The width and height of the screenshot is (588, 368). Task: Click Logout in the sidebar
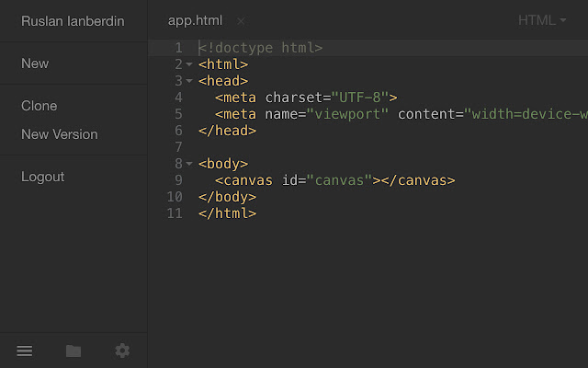point(43,177)
